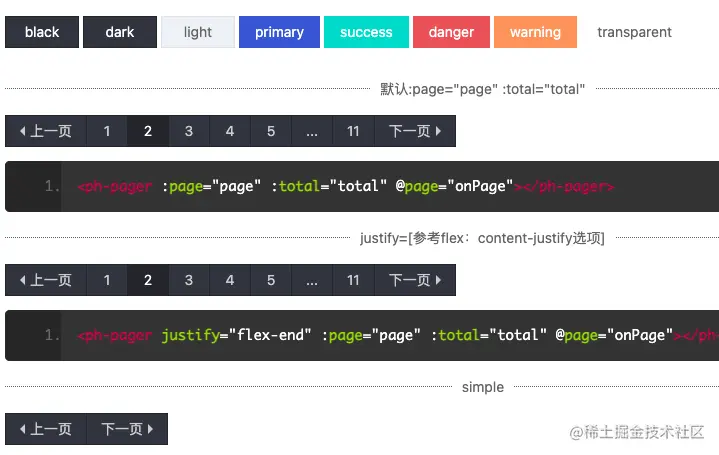Select active page 2 in default pager
The image size is (719, 455).
148,131
